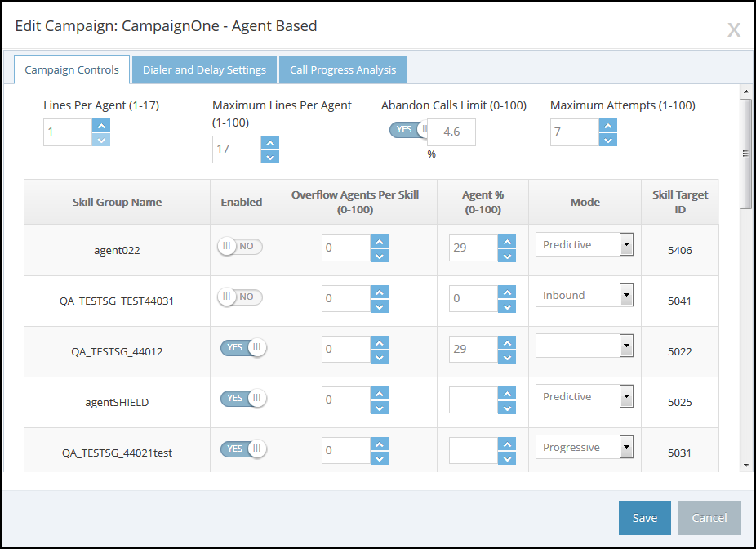Enable the agent022 skill group toggle

click(240, 247)
